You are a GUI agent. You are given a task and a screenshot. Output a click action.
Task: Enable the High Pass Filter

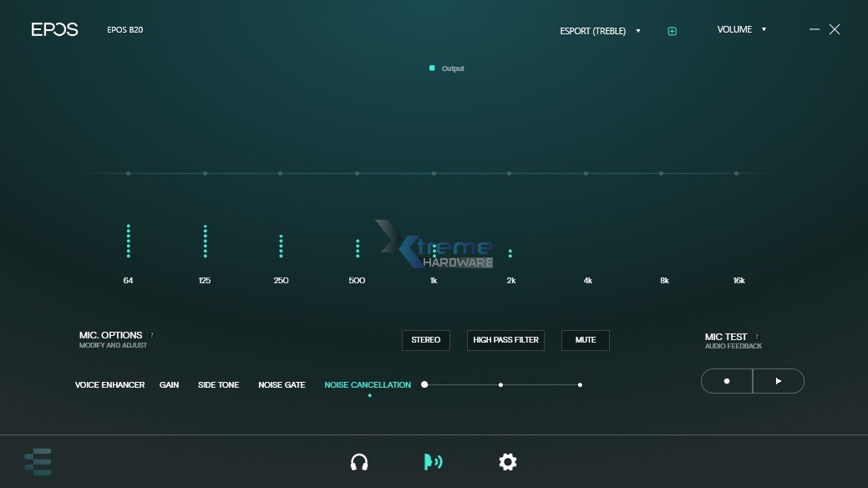505,340
